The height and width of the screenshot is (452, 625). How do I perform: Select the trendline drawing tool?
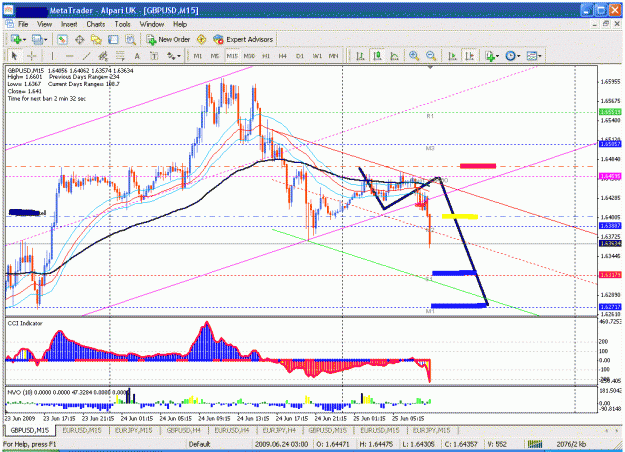(86, 56)
